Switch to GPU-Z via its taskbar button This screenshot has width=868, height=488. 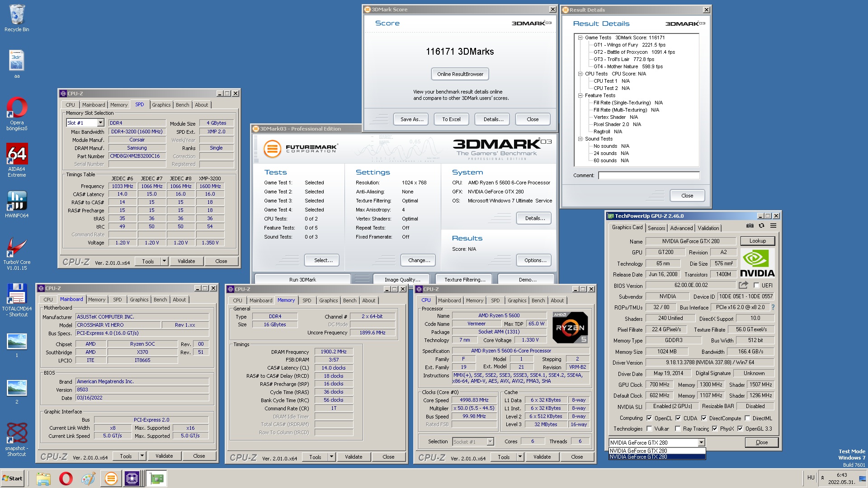pyautogui.click(x=156, y=479)
